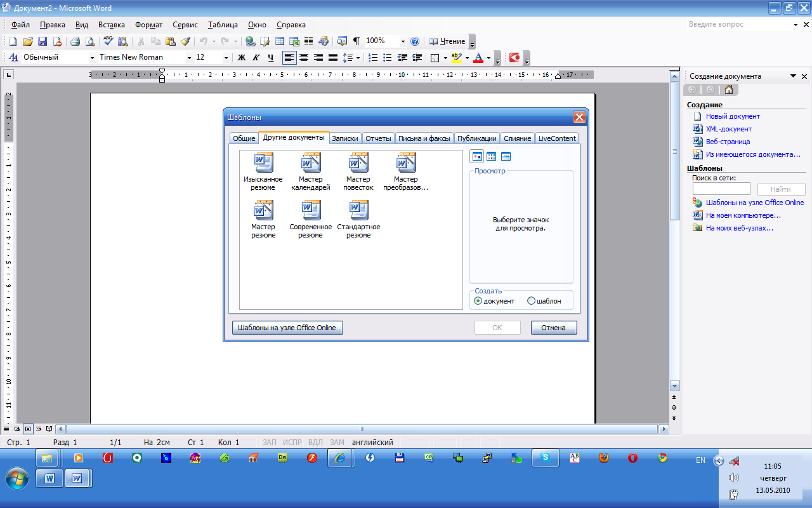Open the Times New Roman font dropdown

click(189, 58)
